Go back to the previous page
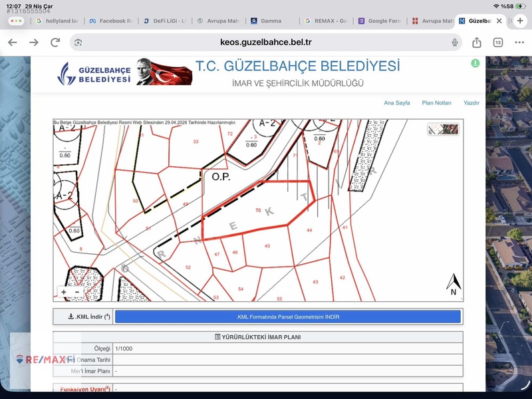 point(13,43)
